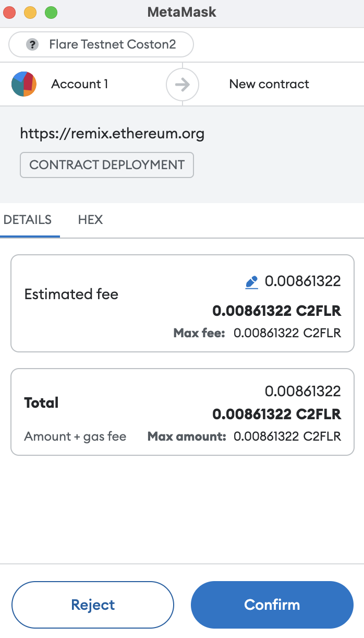This screenshot has width=364, height=638.
Task: Click the pencil icon to edit gas fee
Action: point(251,282)
